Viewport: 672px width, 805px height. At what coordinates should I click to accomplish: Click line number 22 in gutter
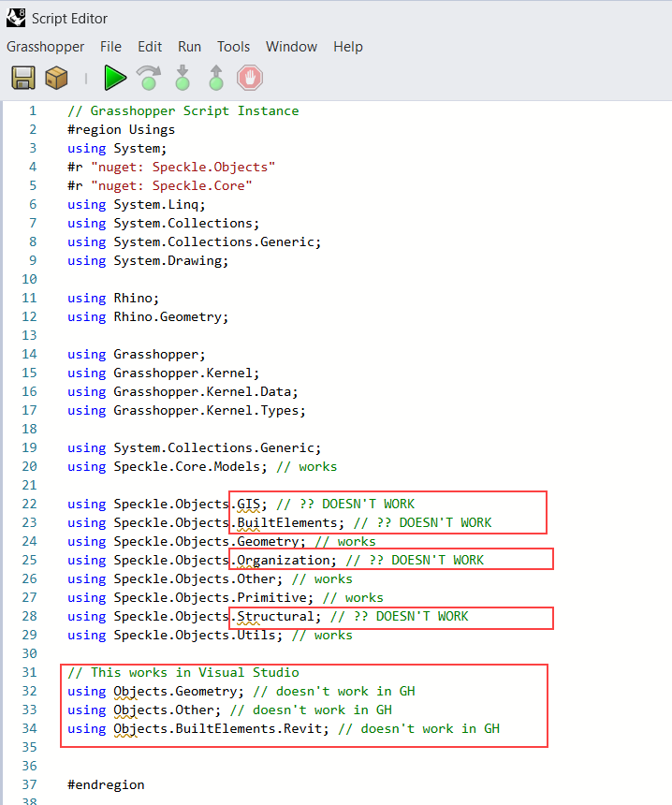[x=29, y=505]
